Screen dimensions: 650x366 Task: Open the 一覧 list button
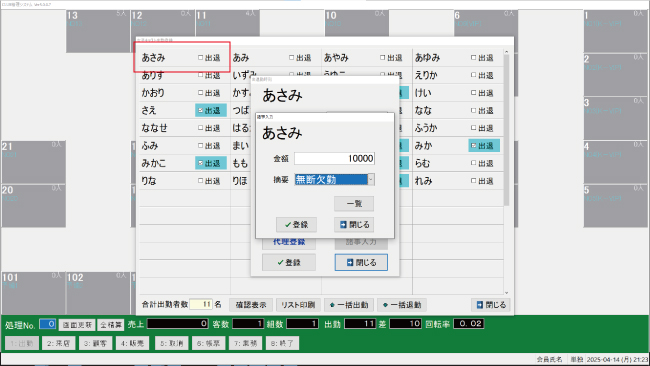pyautogui.click(x=354, y=204)
